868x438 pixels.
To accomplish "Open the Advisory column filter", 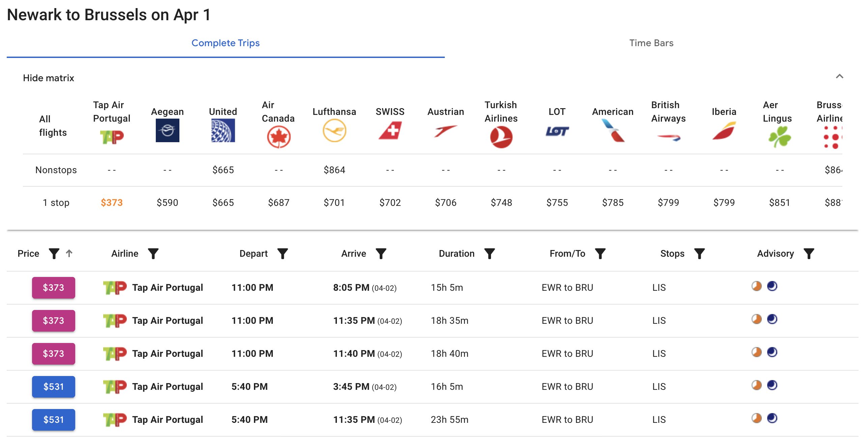I will (809, 253).
